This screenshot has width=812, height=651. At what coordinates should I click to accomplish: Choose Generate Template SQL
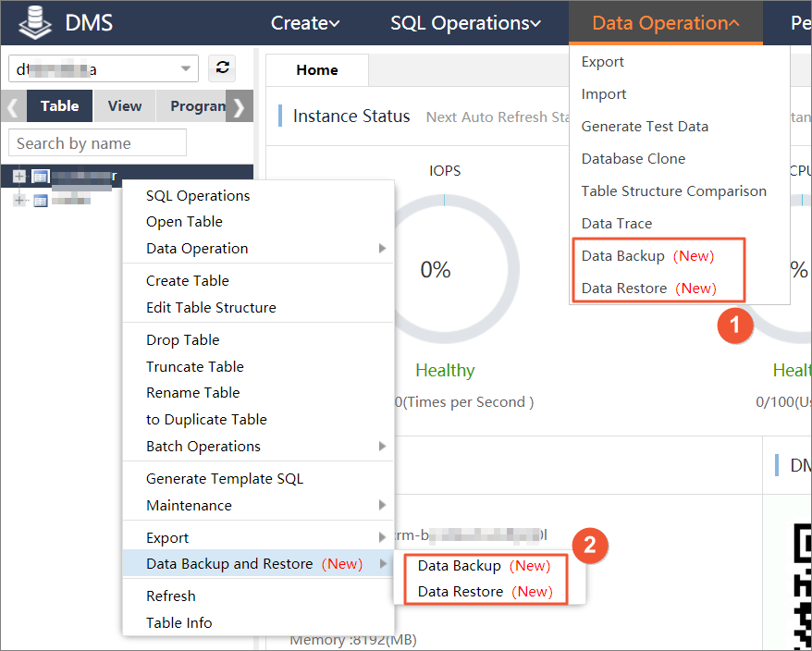(225, 478)
